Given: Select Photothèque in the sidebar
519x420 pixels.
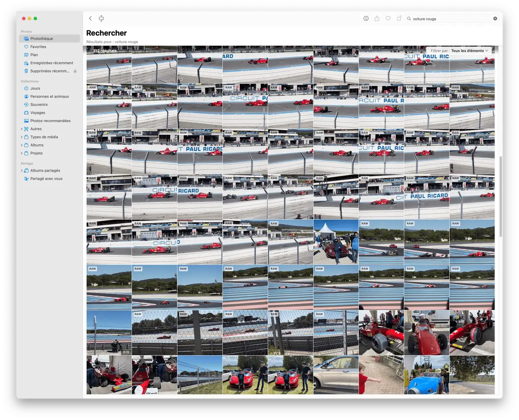Looking at the screenshot, I should [42, 38].
